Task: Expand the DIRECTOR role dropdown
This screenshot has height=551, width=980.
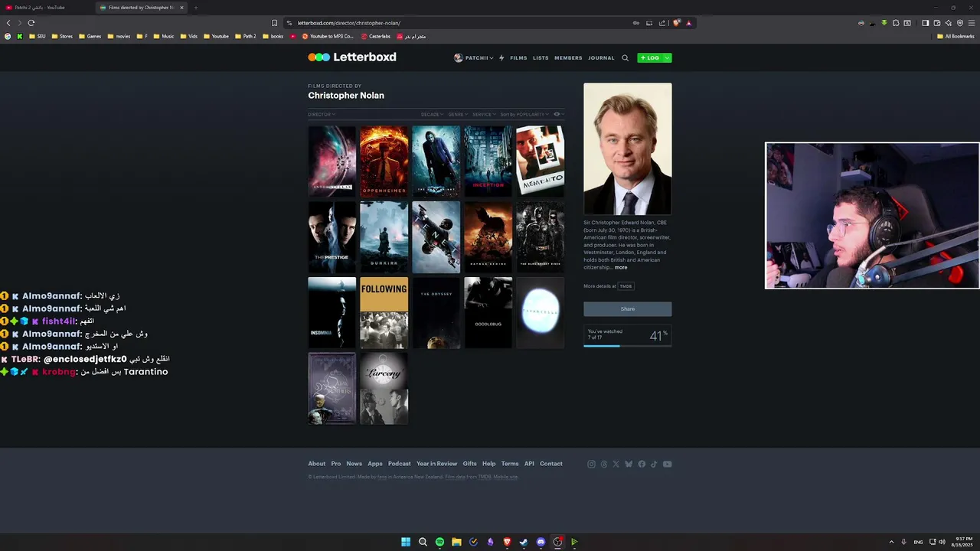Action: click(x=322, y=114)
